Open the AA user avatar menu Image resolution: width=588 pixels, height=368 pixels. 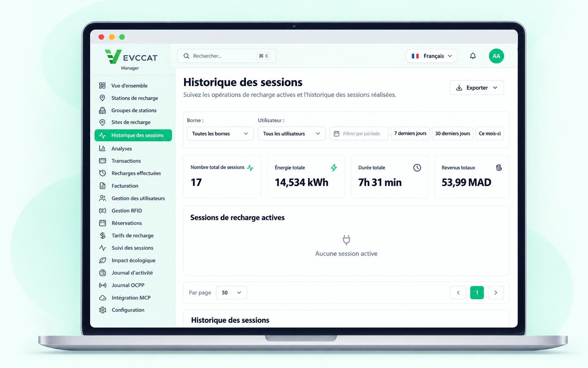(496, 56)
